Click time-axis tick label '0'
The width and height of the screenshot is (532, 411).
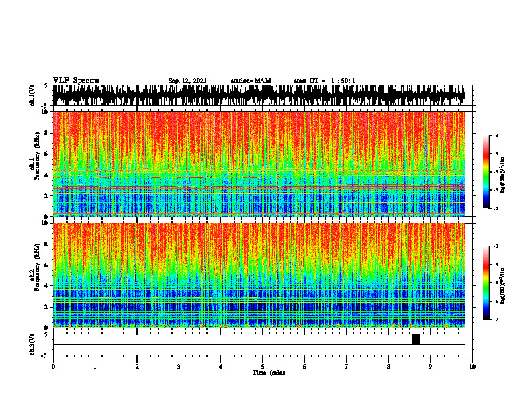click(x=53, y=367)
